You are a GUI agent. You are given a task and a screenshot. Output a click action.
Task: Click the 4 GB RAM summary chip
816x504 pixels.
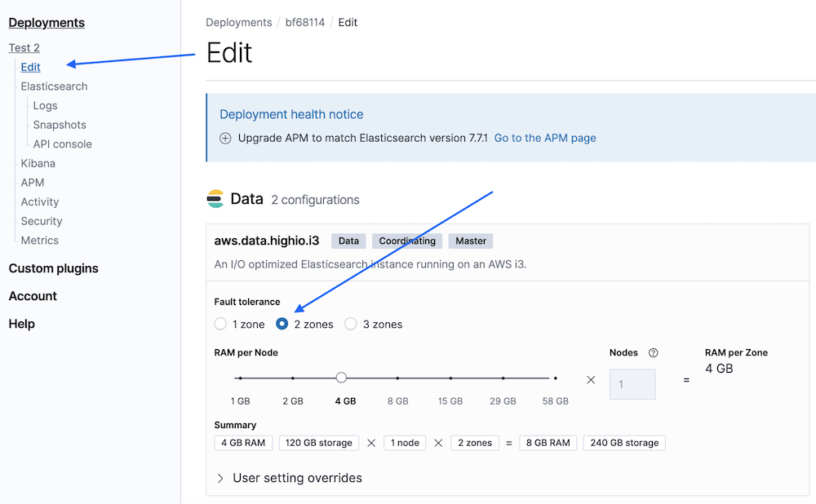click(243, 443)
